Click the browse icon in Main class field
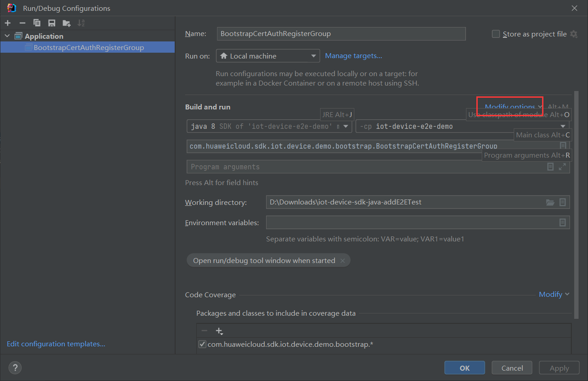 pos(563,146)
